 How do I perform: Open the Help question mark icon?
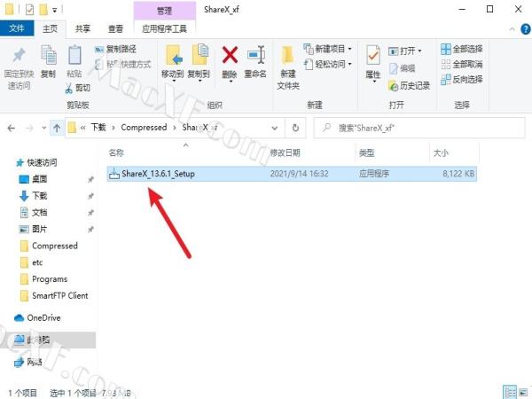pyautogui.click(x=525, y=29)
